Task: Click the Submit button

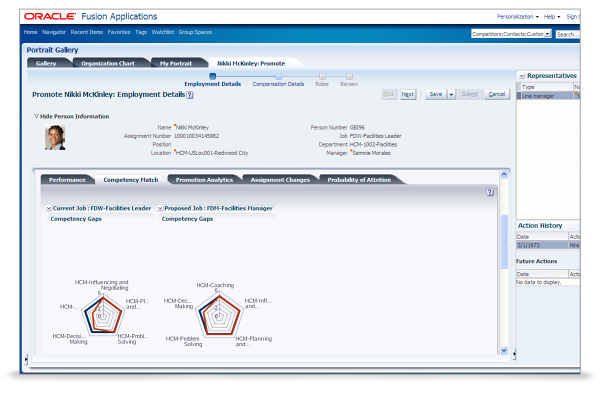Action: pos(470,94)
